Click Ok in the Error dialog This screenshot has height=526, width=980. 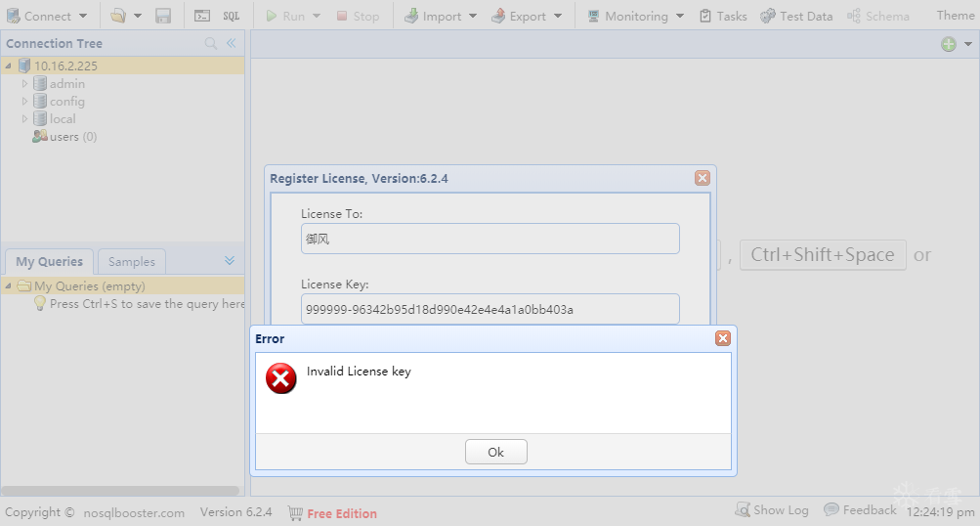(496, 452)
